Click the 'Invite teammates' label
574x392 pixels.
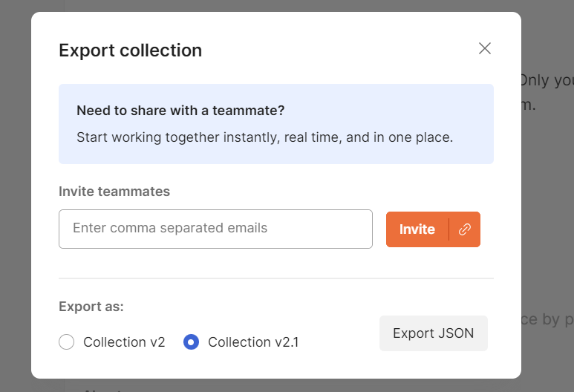click(114, 192)
